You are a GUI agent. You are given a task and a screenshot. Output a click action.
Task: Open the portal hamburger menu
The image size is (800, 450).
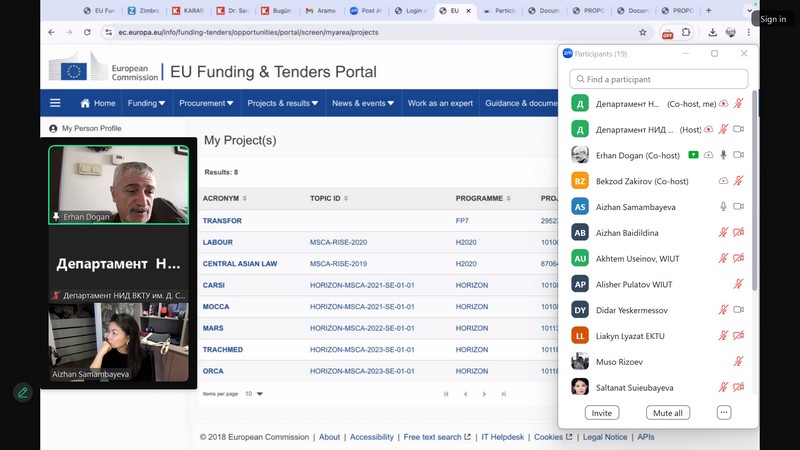tap(55, 103)
